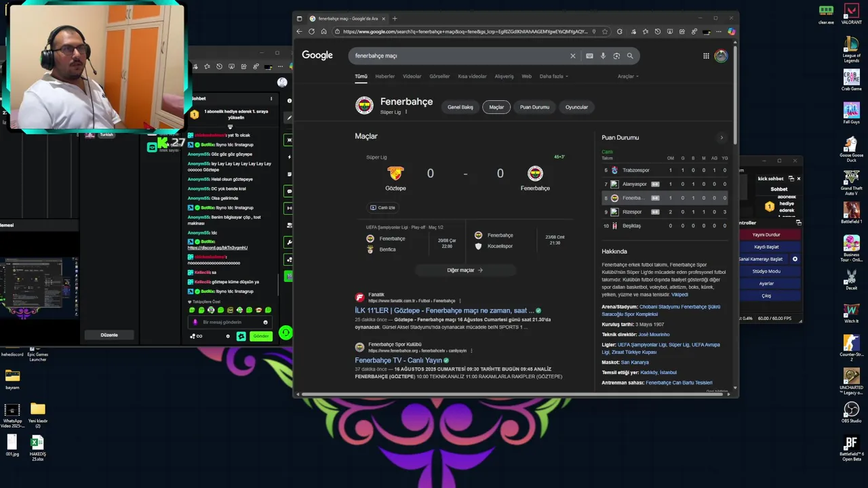Select the Oyuncular chip
Screen dimensions: 868x488
click(x=577, y=107)
